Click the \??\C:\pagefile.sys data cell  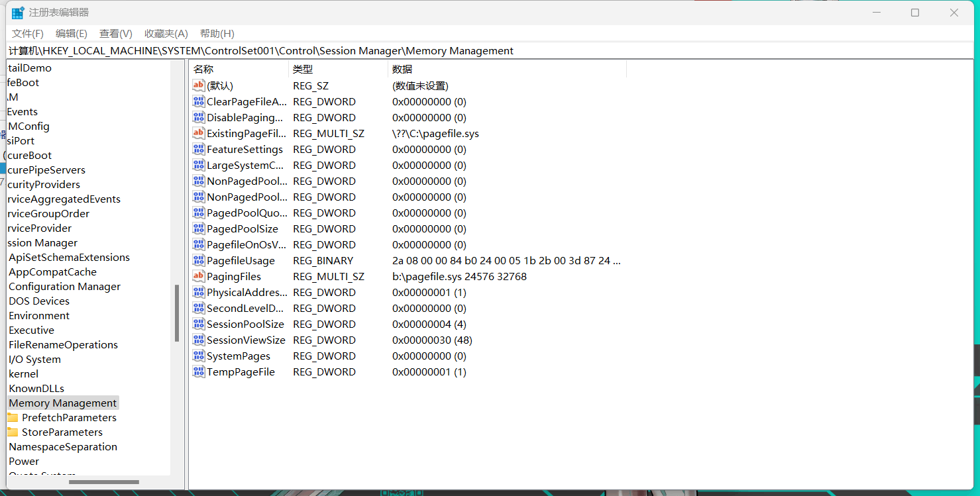435,133
